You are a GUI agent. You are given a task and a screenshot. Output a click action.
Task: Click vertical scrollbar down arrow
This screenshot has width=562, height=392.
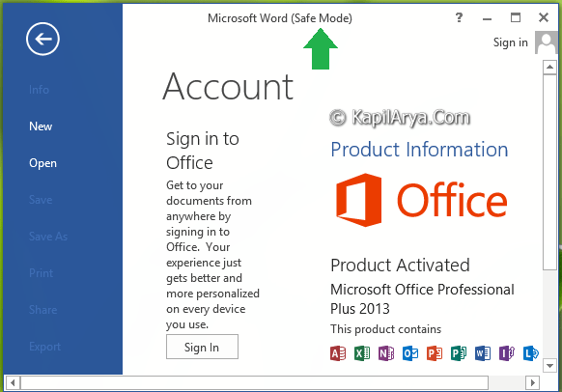coord(549,366)
